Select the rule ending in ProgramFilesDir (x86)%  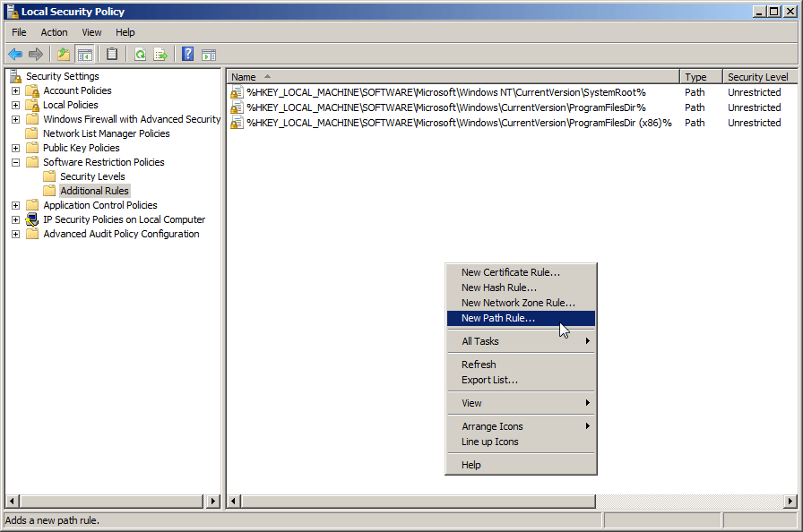459,123
